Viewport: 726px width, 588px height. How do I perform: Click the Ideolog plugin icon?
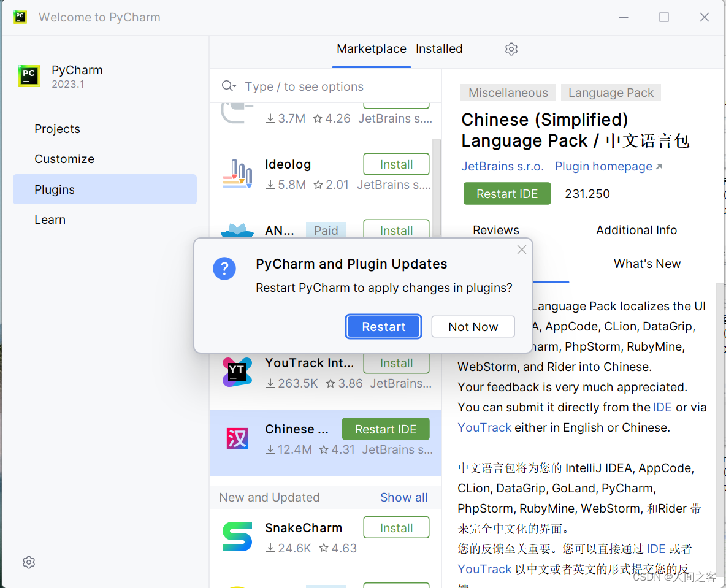coord(237,174)
